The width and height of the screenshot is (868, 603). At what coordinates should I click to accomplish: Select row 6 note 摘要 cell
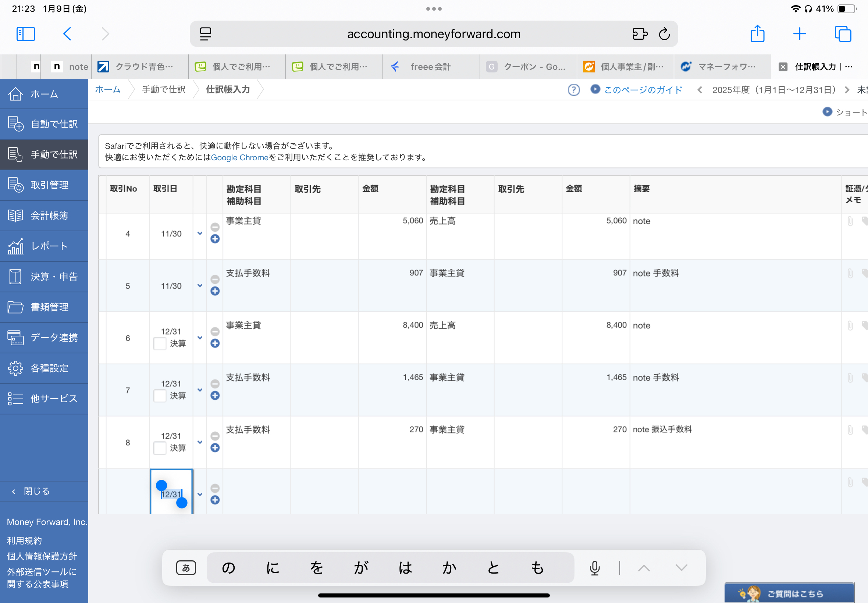(735, 338)
